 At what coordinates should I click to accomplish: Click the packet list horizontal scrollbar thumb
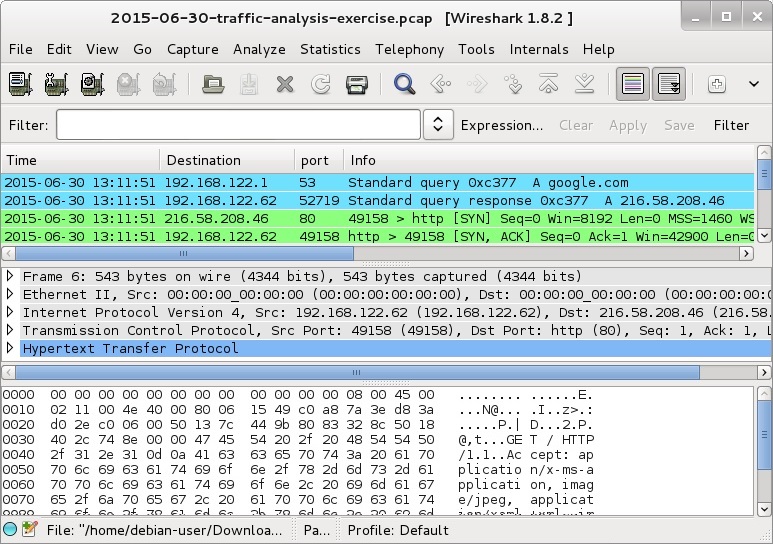[184, 254]
